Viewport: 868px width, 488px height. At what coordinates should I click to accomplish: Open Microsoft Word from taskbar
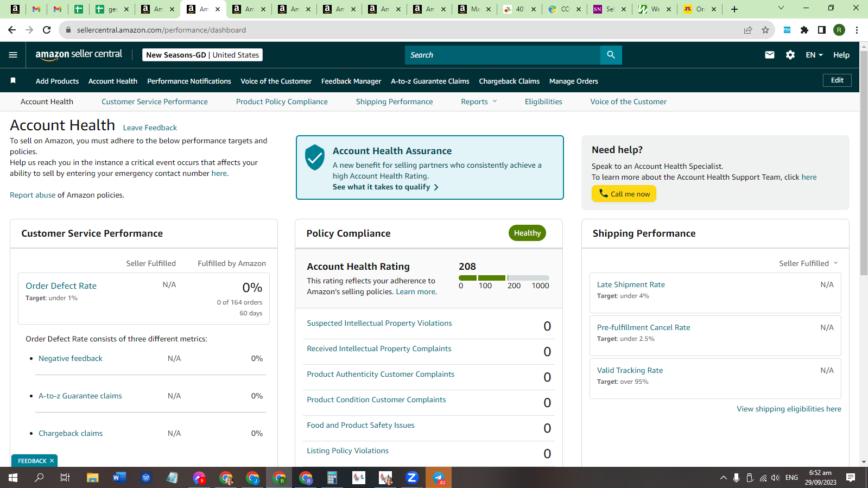point(119,478)
